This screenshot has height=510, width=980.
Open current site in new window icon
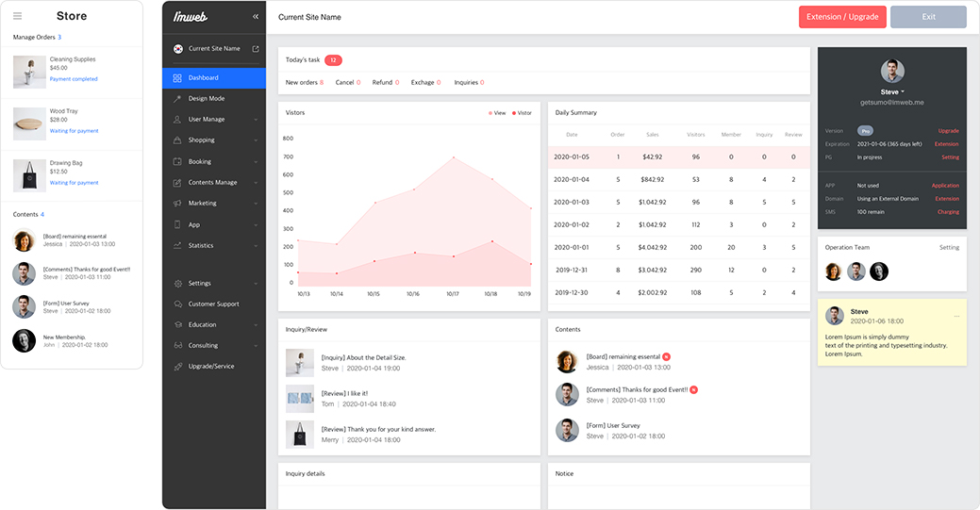click(255, 49)
